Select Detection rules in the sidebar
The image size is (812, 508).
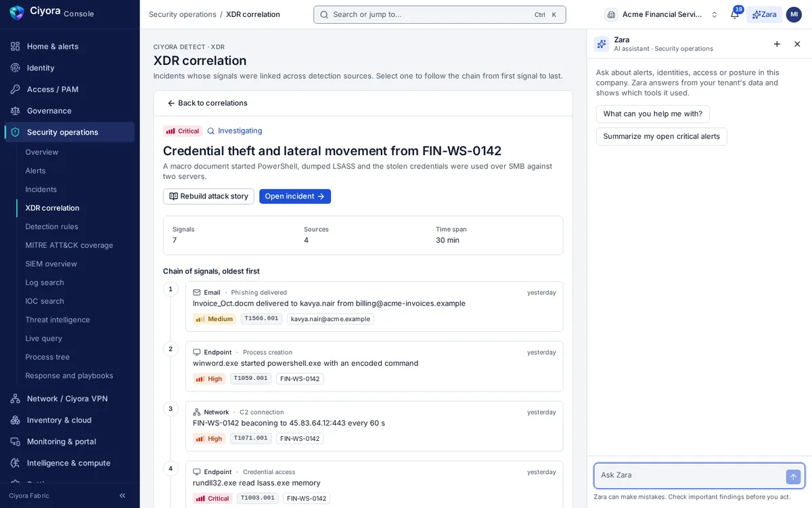tap(52, 227)
